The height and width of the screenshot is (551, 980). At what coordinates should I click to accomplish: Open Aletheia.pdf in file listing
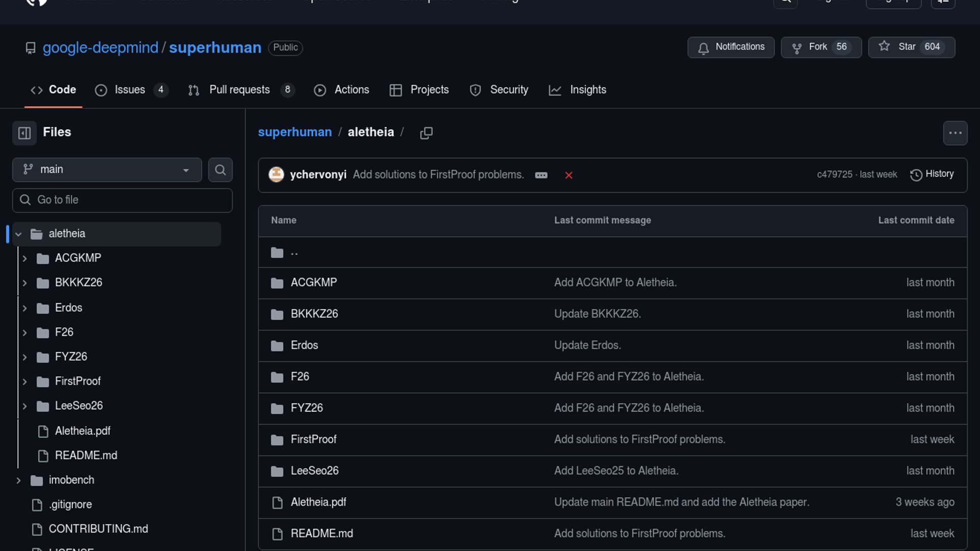coord(318,502)
